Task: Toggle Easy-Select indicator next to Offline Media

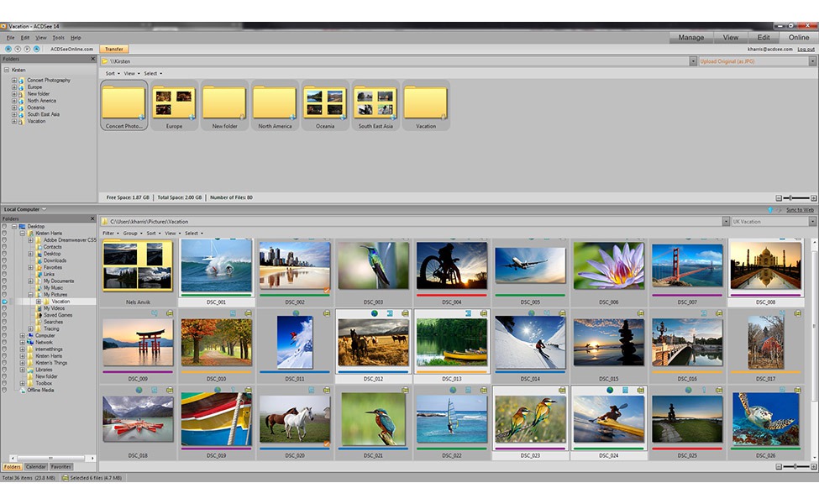Action: point(4,390)
